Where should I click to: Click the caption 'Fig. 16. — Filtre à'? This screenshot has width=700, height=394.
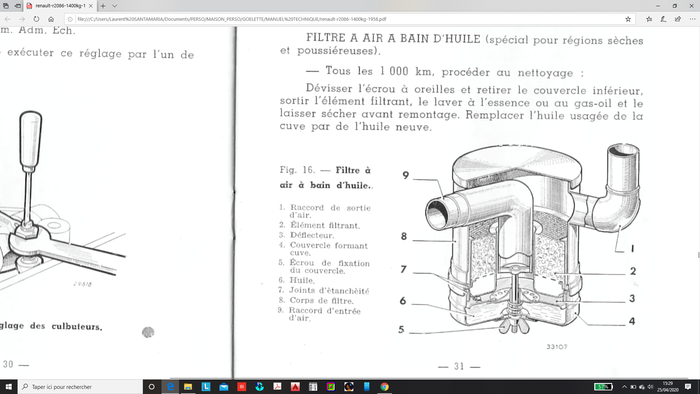click(325, 170)
